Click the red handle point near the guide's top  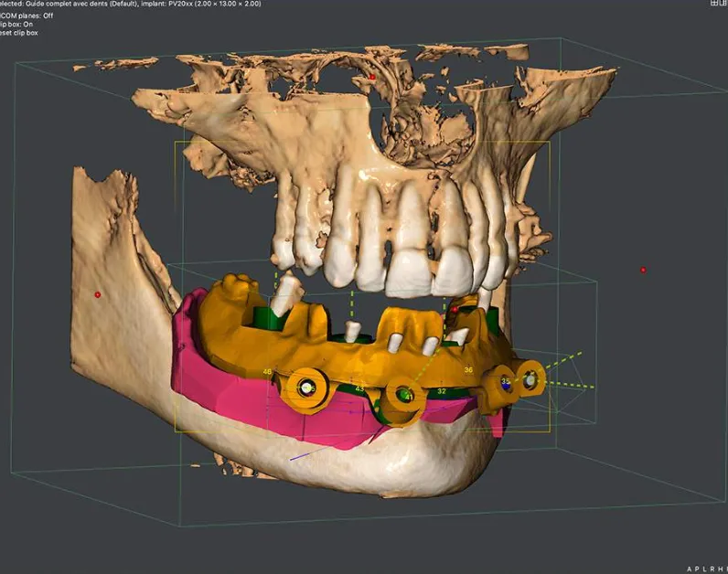point(455,310)
